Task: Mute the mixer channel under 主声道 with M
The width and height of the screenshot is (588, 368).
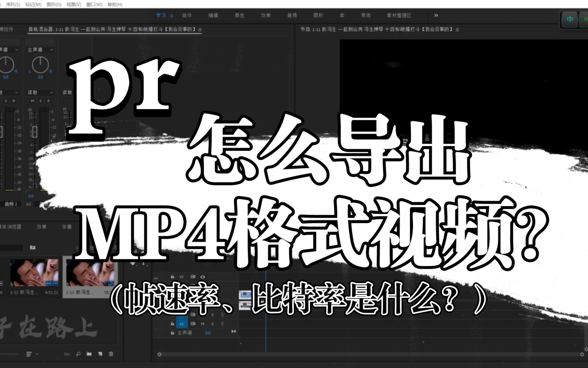Action: point(32,101)
